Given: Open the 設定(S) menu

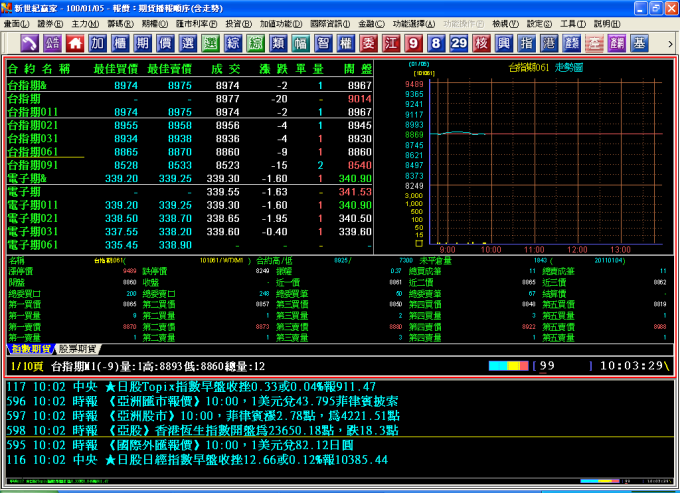Looking at the screenshot, I should tap(539, 24).
